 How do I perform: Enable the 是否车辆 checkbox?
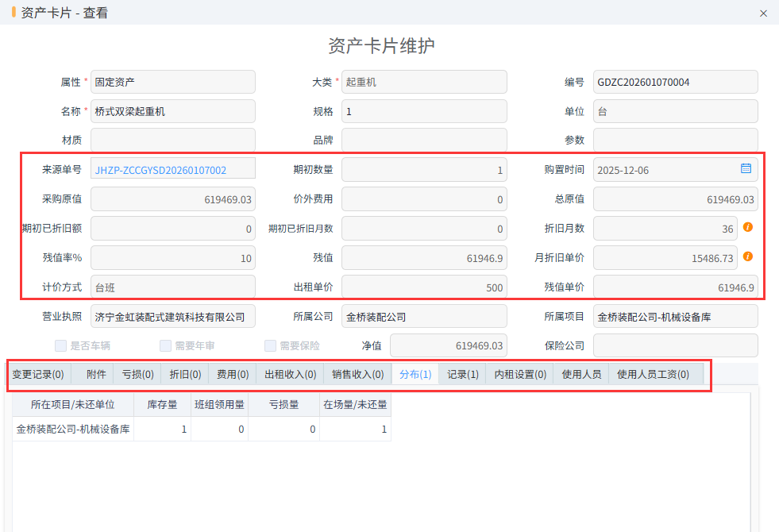(x=60, y=345)
